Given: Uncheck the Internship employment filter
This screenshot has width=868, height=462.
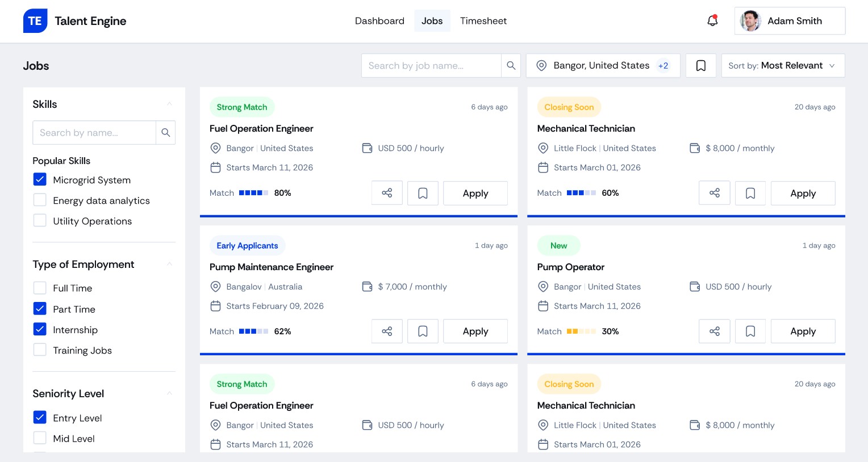Looking at the screenshot, I should point(40,329).
